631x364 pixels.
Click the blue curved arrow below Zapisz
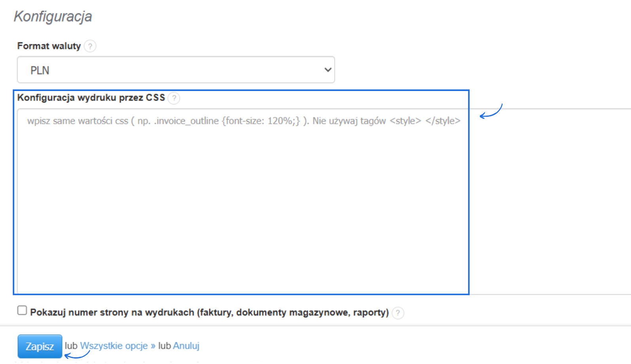click(x=77, y=355)
